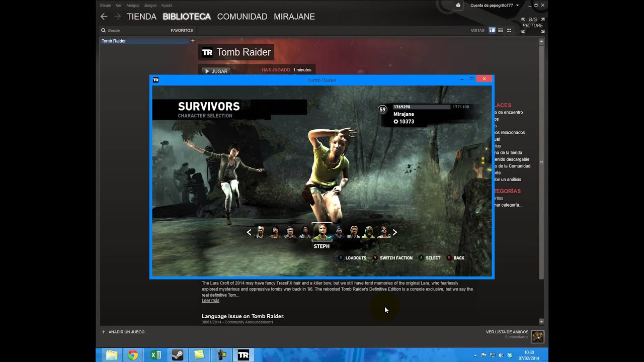Click the Leer más link

[x=210, y=301]
